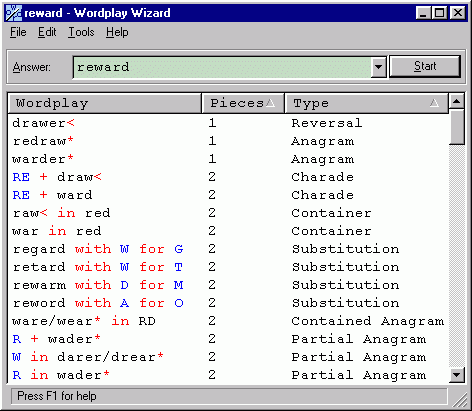
Task: Click the sort triangle in Pieces header
Action: click(270, 103)
